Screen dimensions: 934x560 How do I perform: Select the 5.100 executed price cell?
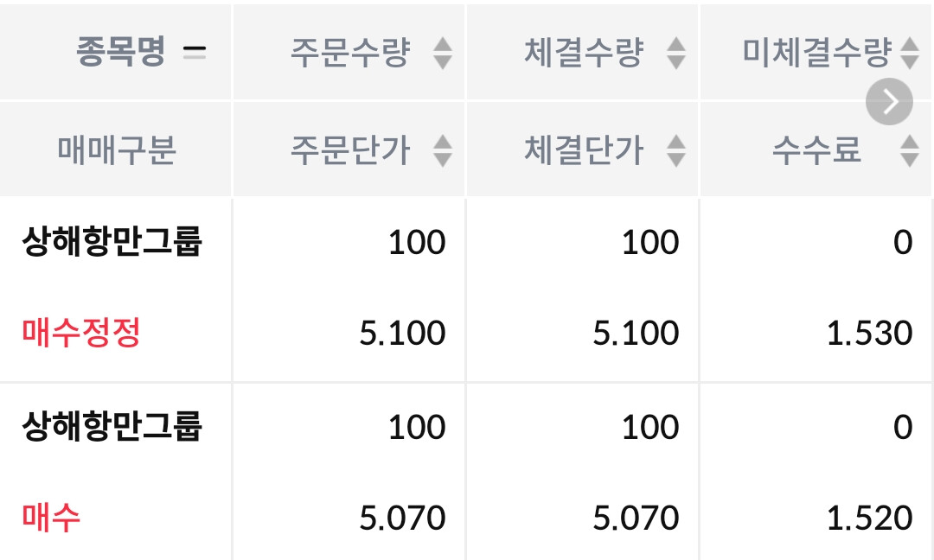tap(636, 334)
